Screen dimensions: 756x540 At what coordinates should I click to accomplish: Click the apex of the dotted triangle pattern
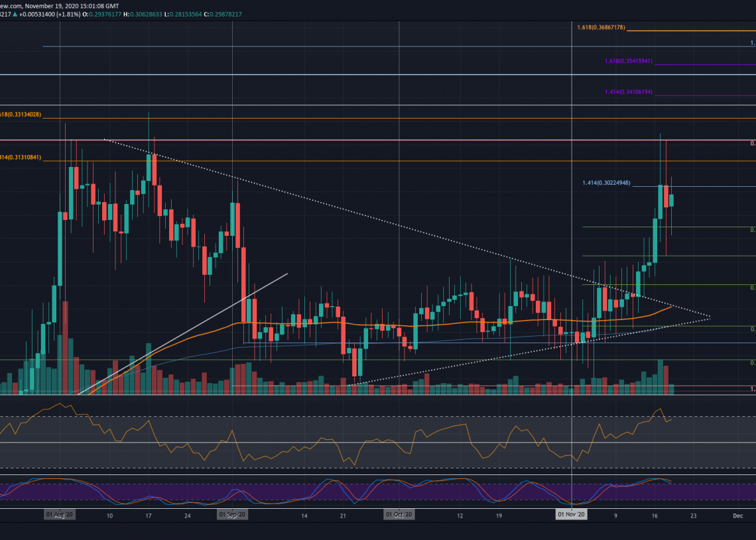pos(708,317)
